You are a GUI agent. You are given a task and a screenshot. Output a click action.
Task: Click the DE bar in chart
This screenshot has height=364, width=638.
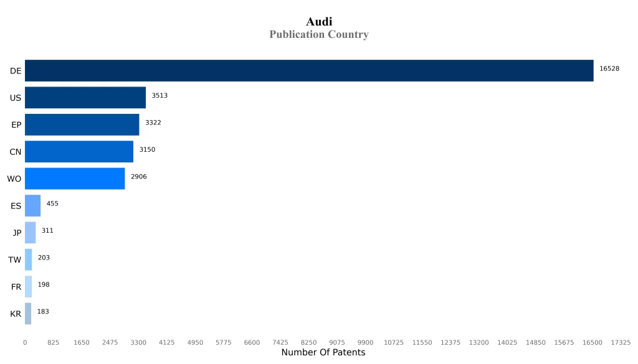coord(309,70)
